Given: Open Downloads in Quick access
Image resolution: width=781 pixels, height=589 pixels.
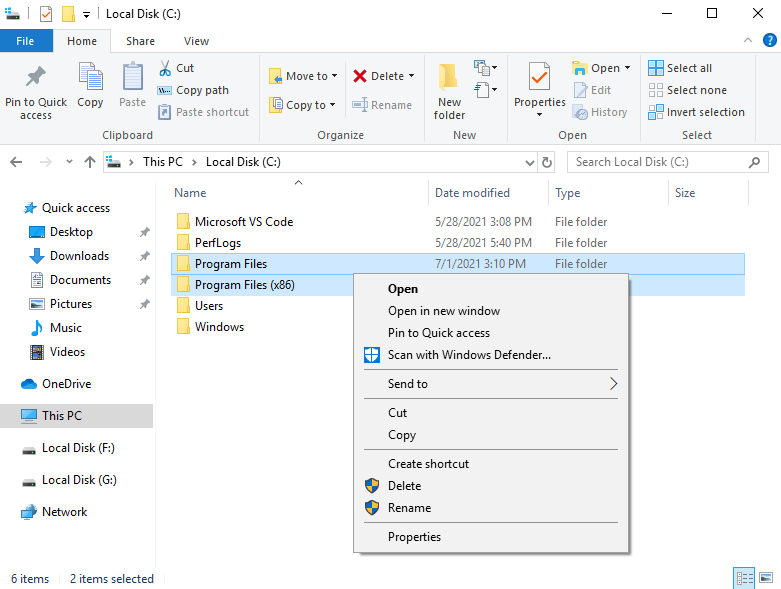Looking at the screenshot, I should 79,256.
